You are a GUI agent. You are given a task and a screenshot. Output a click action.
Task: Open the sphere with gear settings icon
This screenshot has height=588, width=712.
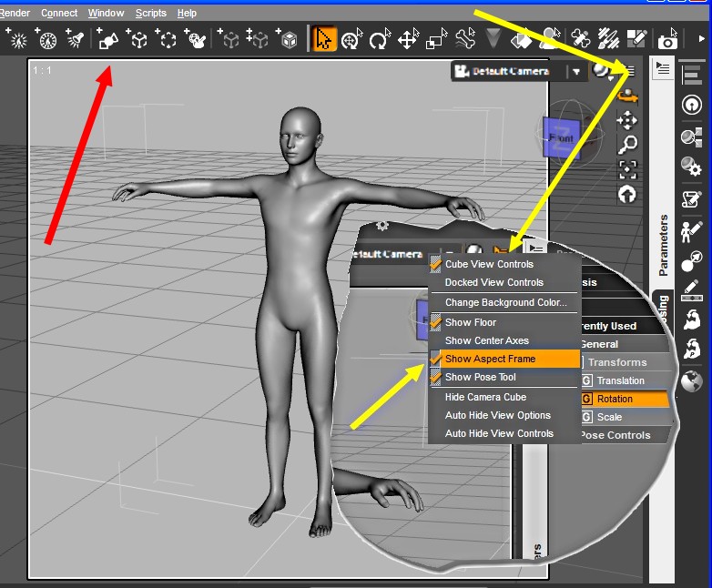(691, 167)
